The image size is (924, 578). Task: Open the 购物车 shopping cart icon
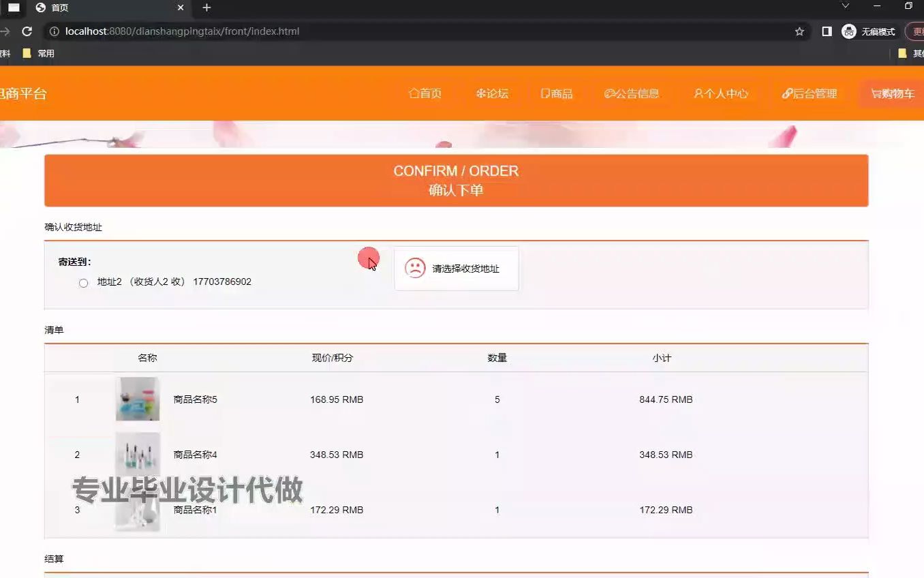click(876, 93)
